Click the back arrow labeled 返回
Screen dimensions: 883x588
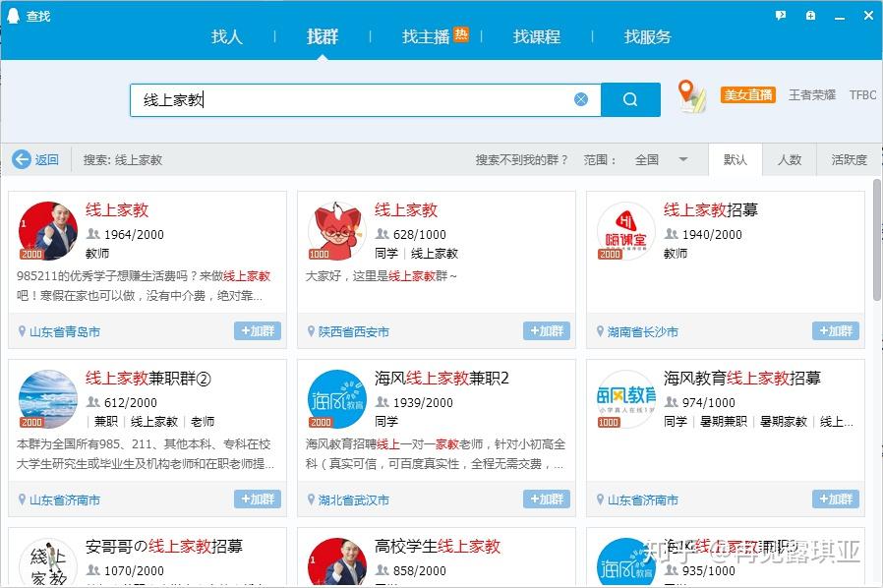(36, 159)
